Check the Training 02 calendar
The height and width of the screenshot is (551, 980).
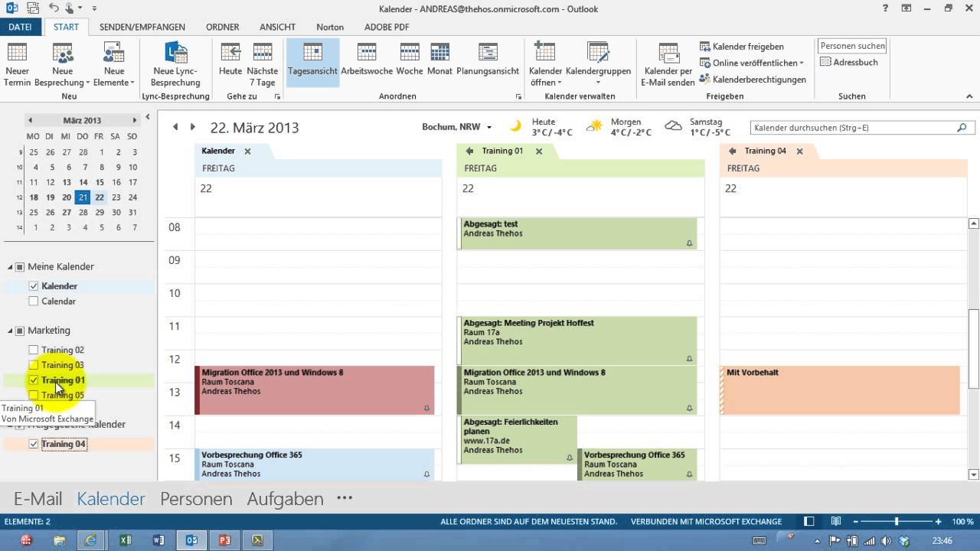pos(33,350)
